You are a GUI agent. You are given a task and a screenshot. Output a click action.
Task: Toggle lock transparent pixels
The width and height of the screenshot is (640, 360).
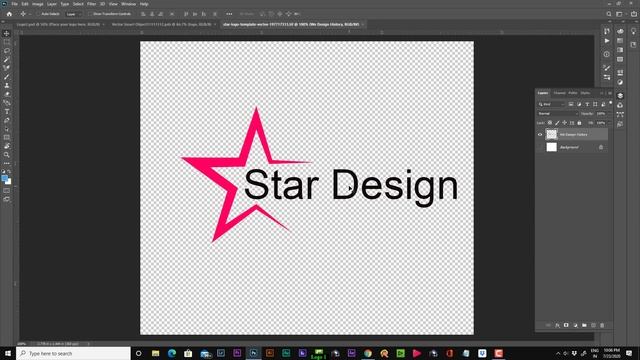550,123
